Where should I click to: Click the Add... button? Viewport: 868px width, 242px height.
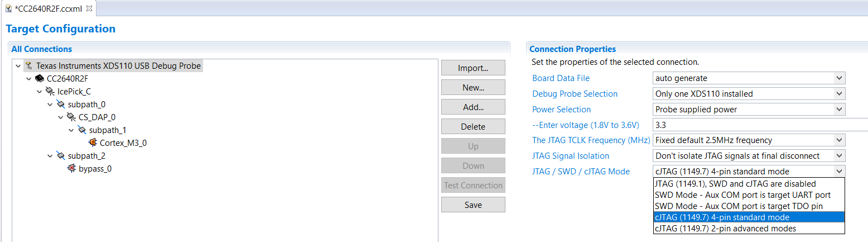[x=473, y=107]
